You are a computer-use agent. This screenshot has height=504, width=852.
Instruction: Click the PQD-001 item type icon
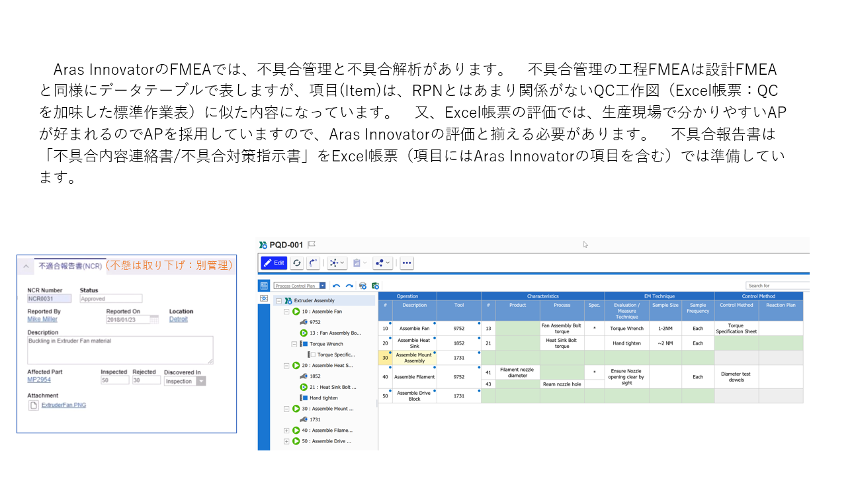coord(264,245)
